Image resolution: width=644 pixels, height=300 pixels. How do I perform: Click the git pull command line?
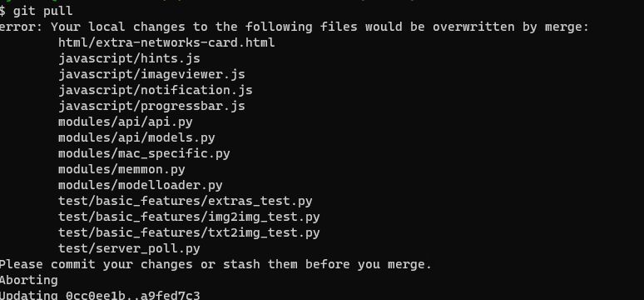pos(36,11)
